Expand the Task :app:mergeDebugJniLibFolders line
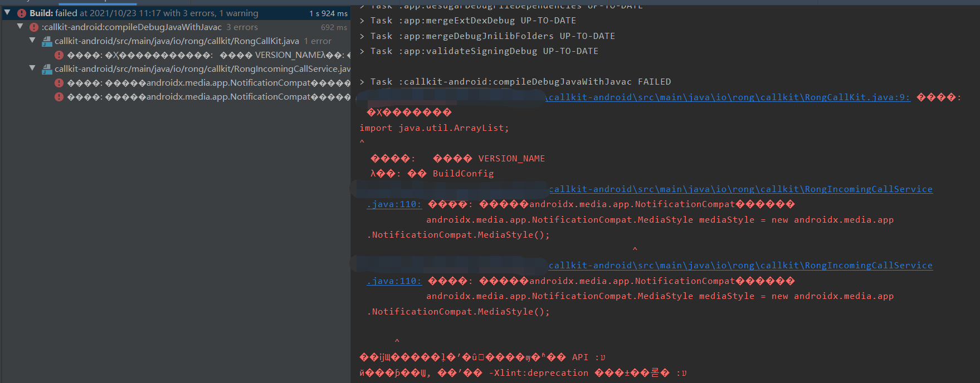The height and width of the screenshot is (383, 980). click(x=362, y=36)
